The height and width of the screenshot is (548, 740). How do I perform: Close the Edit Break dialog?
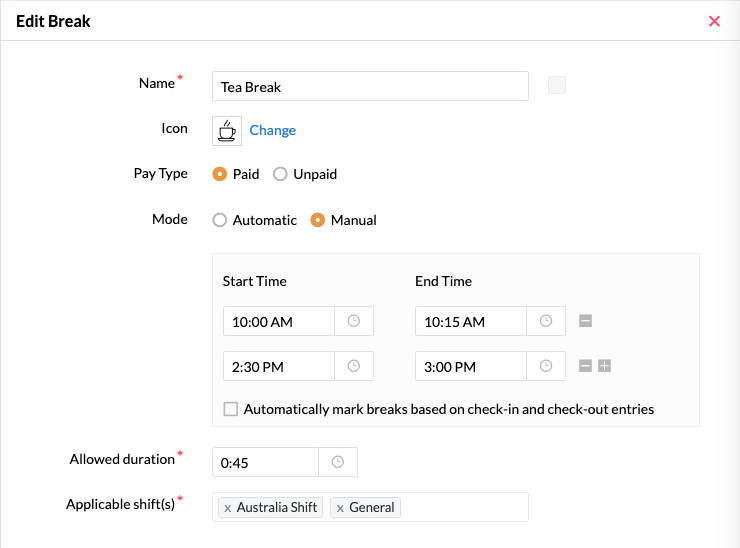pyautogui.click(x=714, y=21)
